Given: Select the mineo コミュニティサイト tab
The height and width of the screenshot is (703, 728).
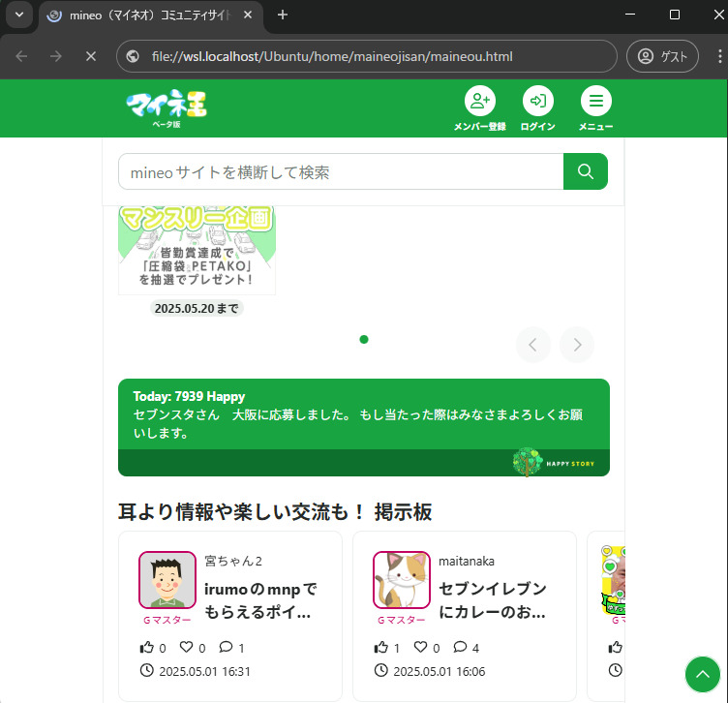Looking at the screenshot, I should (150, 15).
